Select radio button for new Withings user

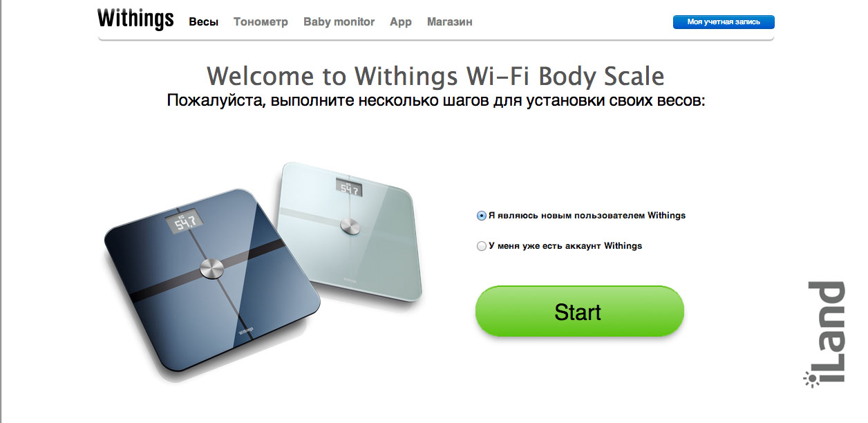click(x=482, y=216)
